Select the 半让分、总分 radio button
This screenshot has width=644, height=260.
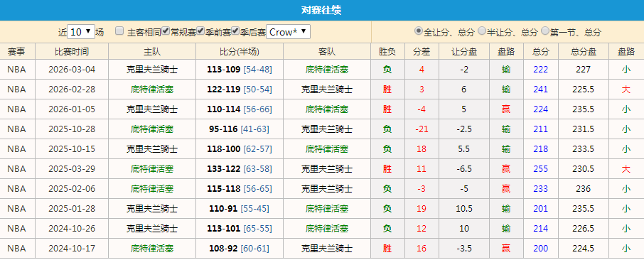point(482,31)
